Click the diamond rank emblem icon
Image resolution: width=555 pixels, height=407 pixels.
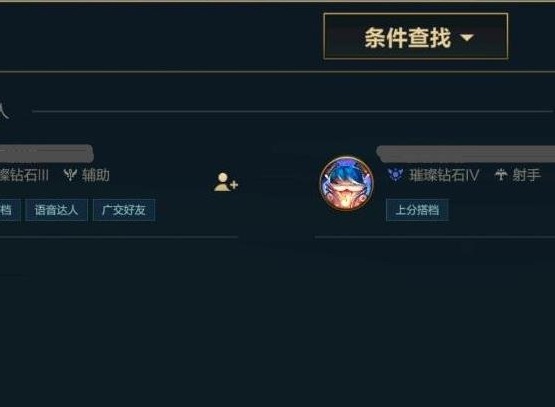(395, 174)
